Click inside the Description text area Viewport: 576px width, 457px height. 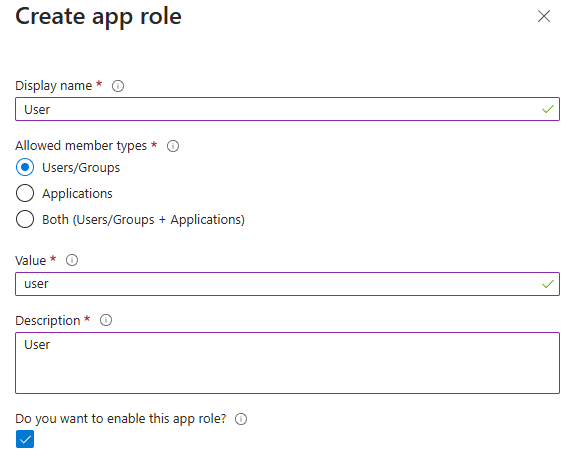[x=287, y=363]
